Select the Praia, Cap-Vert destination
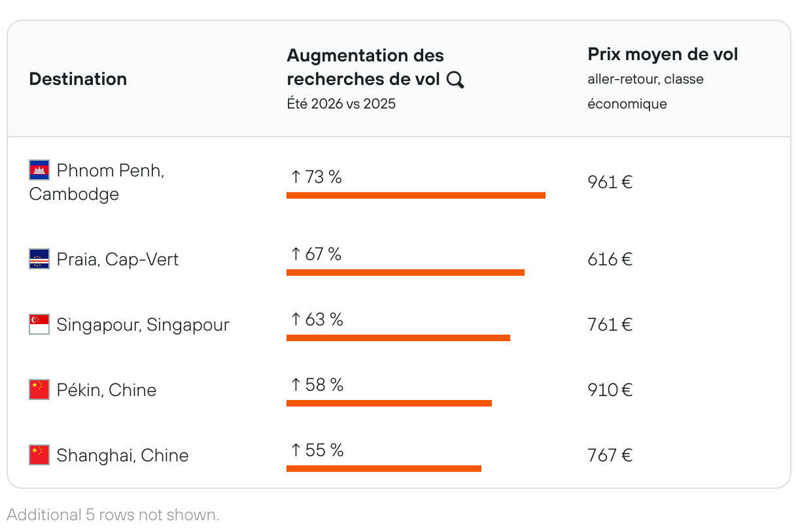Image resolution: width=798 pixels, height=532 pixels. [118, 259]
